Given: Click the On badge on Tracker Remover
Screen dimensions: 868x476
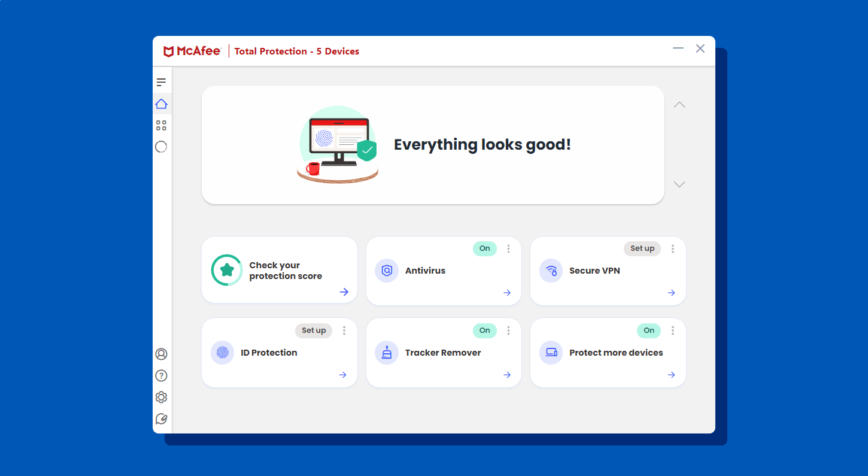Looking at the screenshot, I should coord(484,330).
